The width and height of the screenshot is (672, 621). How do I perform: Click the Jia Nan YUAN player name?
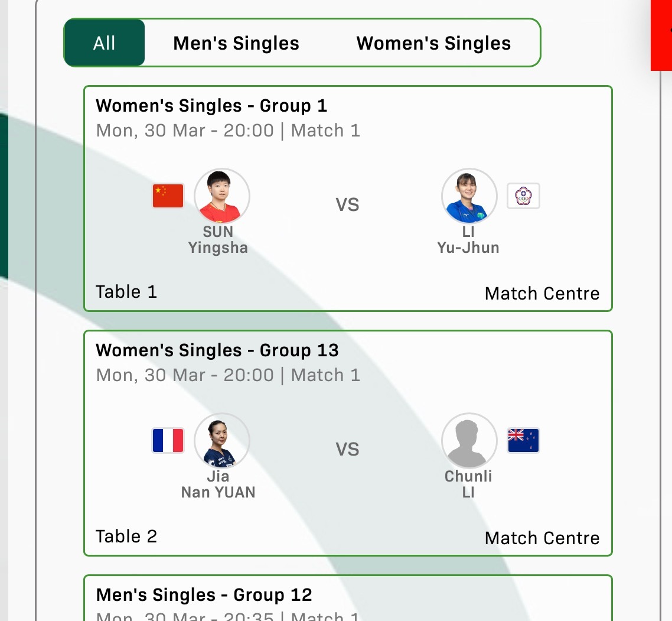coord(218,484)
